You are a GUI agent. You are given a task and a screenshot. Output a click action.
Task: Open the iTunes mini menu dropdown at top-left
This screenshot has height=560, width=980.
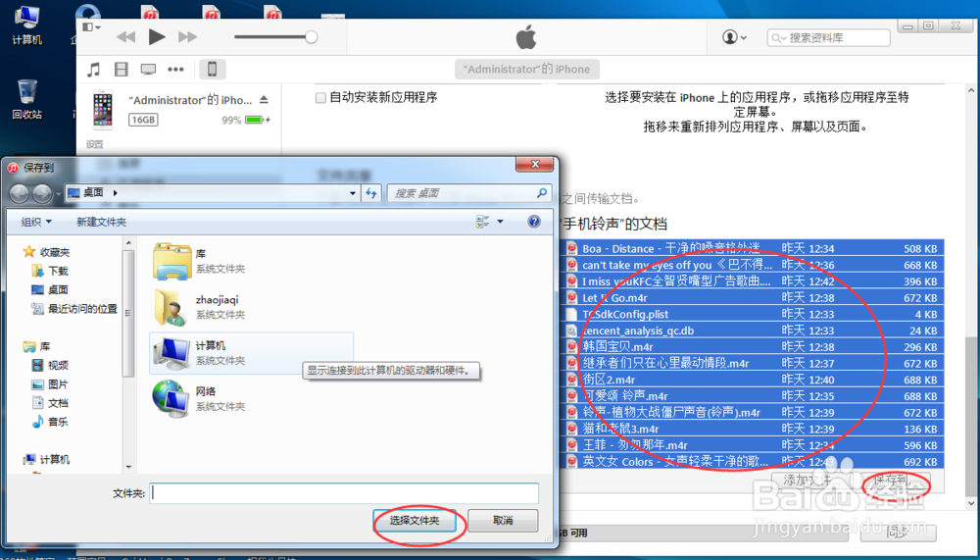pos(92,26)
